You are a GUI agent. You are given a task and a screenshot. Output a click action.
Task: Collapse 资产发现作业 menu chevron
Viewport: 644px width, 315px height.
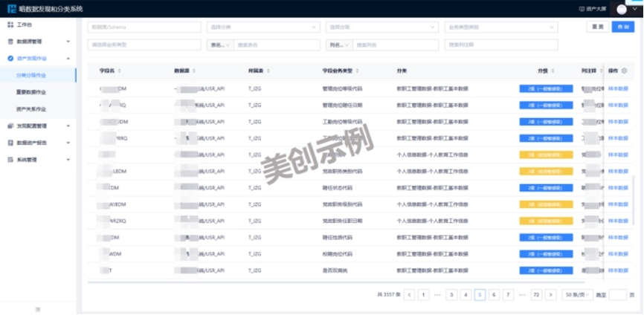68,59
